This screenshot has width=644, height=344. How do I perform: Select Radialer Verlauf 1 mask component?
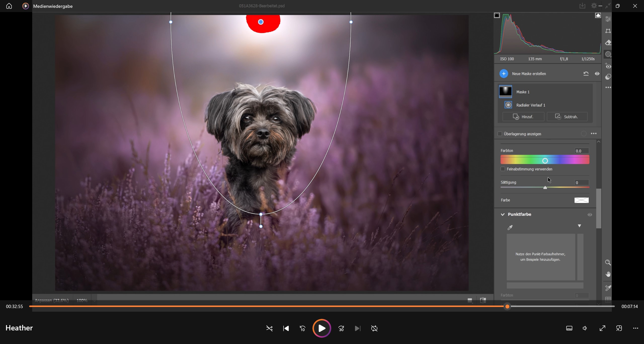530,105
